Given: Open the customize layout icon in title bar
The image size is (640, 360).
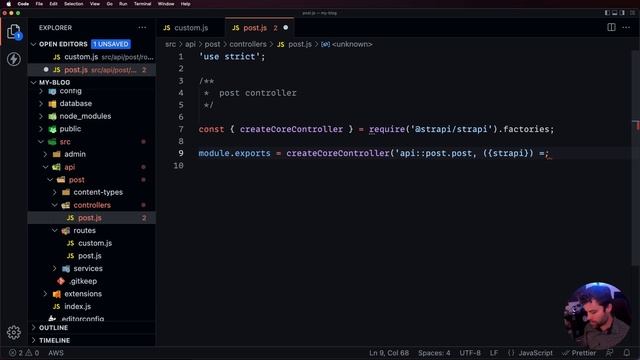Looking at the screenshot, I should [632, 13].
